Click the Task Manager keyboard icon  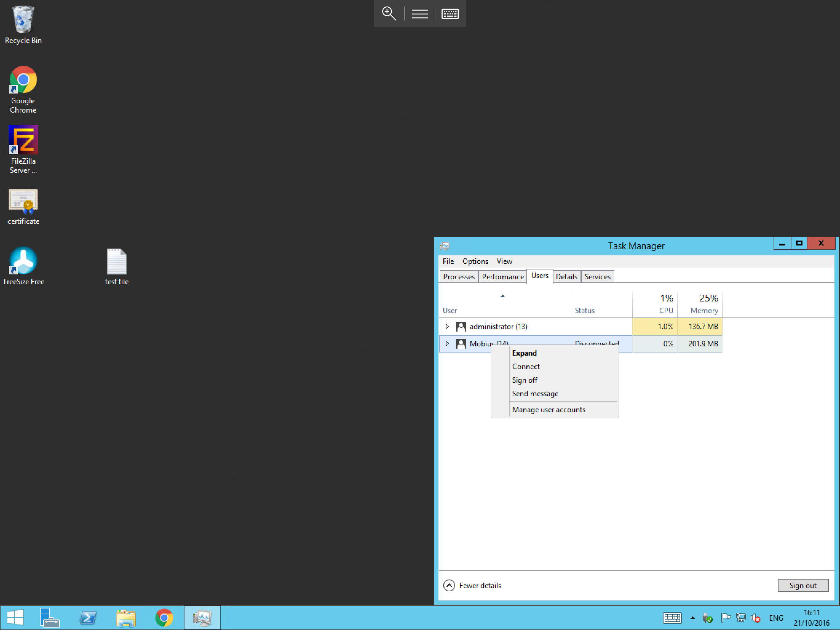click(450, 13)
